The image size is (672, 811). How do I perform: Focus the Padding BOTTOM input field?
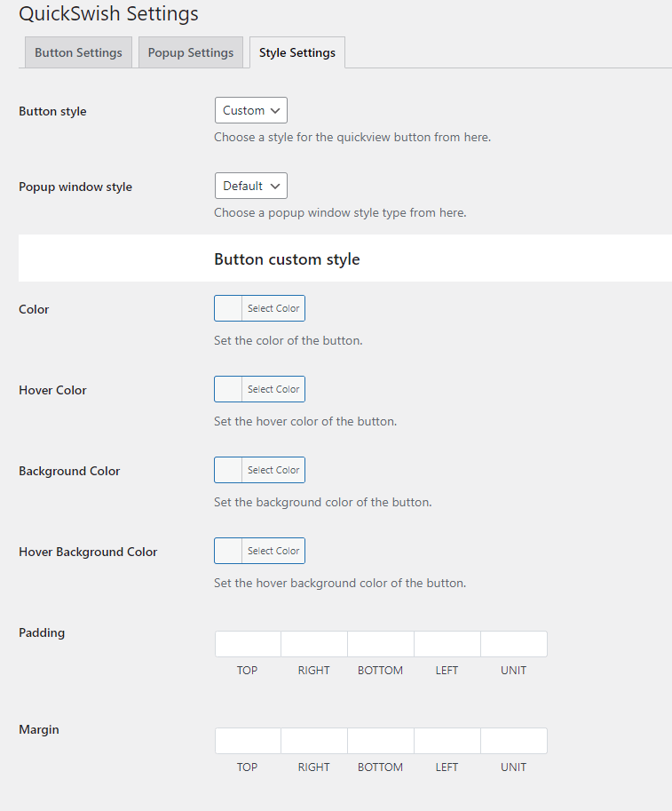[381, 644]
